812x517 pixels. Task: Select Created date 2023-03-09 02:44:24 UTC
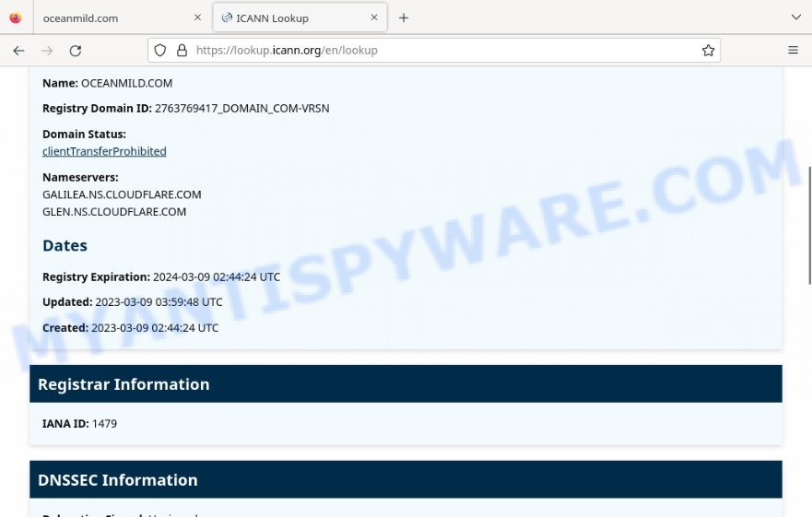pos(155,328)
